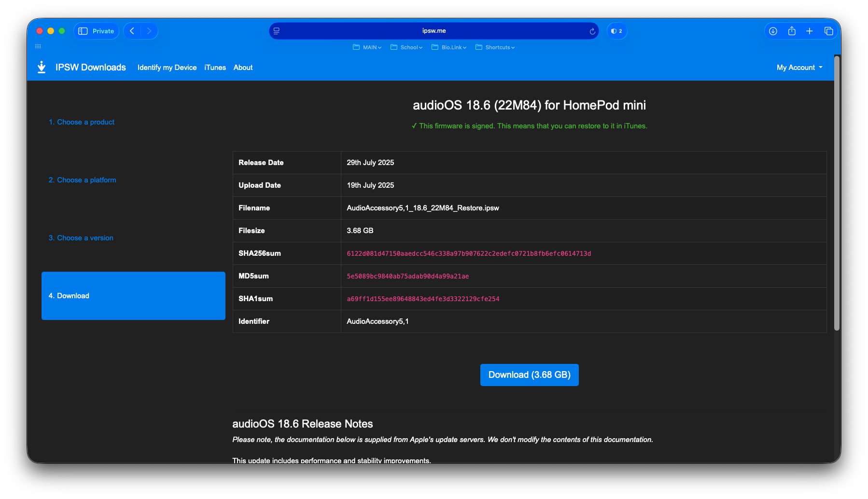Reload the ipsw.me page
The image size is (868, 499).
(x=592, y=31)
